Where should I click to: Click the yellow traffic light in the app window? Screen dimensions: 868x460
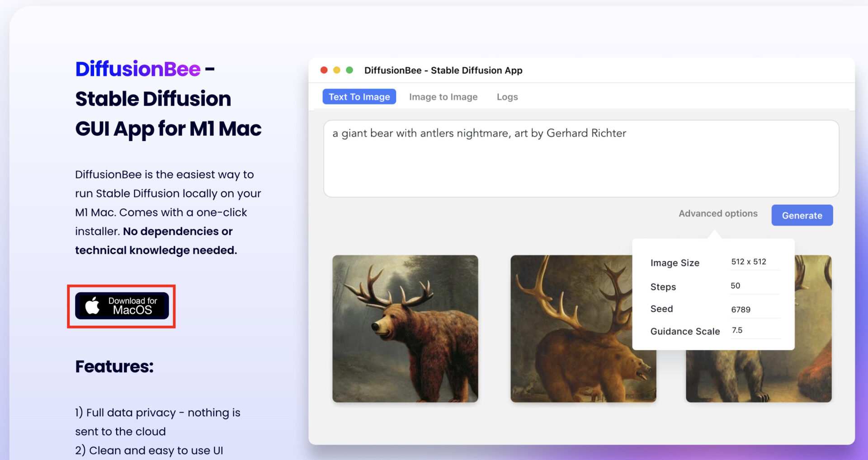click(x=337, y=70)
